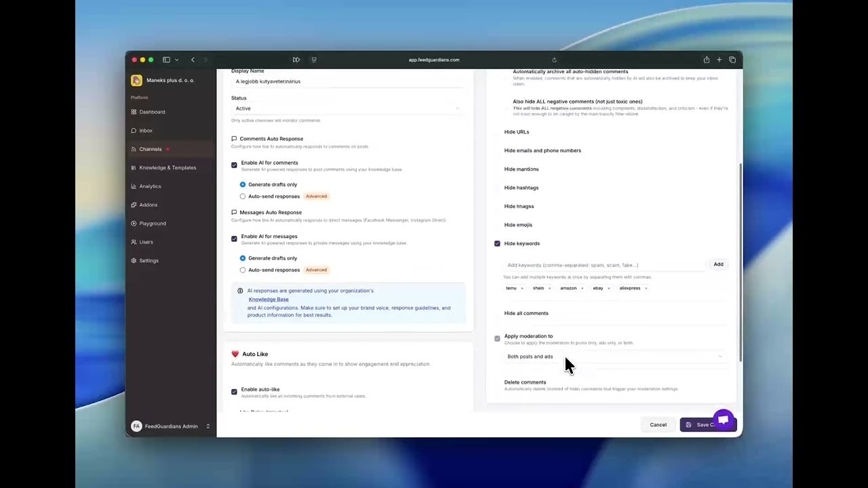868x488 pixels.
Task: Select Auto-send responses for messages
Action: [243, 270]
